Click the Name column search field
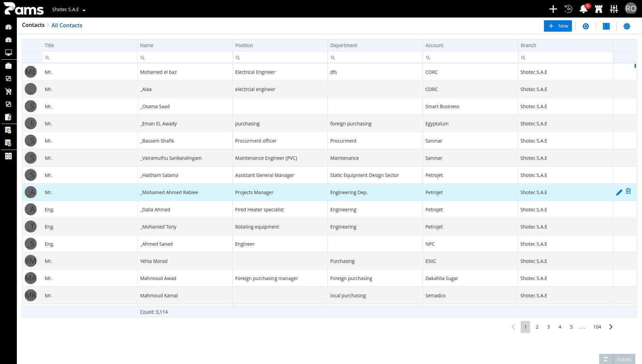642x364 pixels. coord(185,58)
